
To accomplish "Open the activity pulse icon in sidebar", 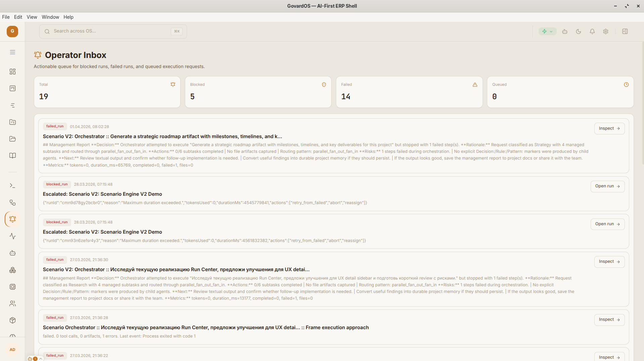I will tap(12, 236).
